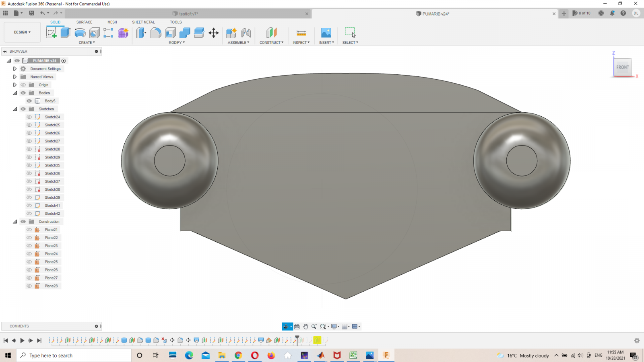Open the DESIGN workspace dropdown
644x362 pixels.
[x=22, y=32]
